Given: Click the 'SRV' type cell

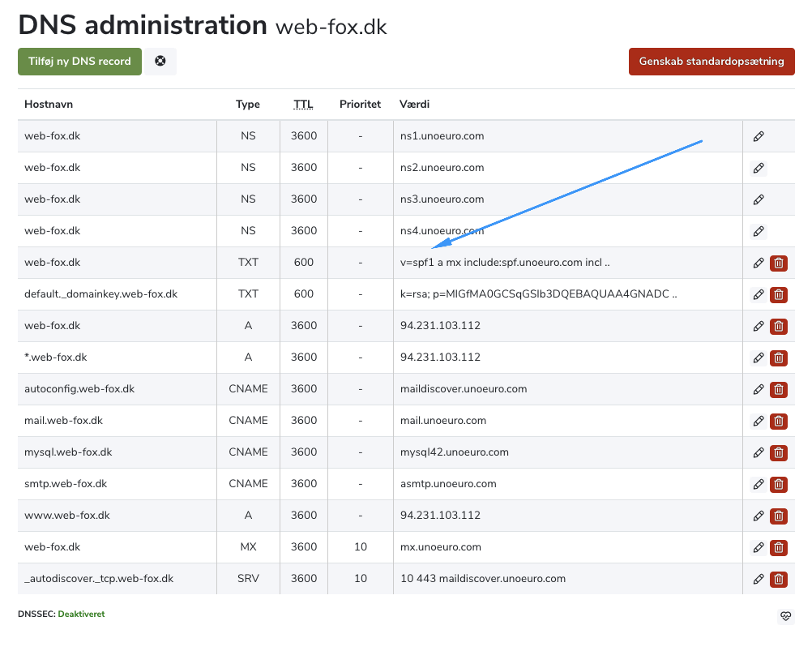Looking at the screenshot, I should pos(248,579).
